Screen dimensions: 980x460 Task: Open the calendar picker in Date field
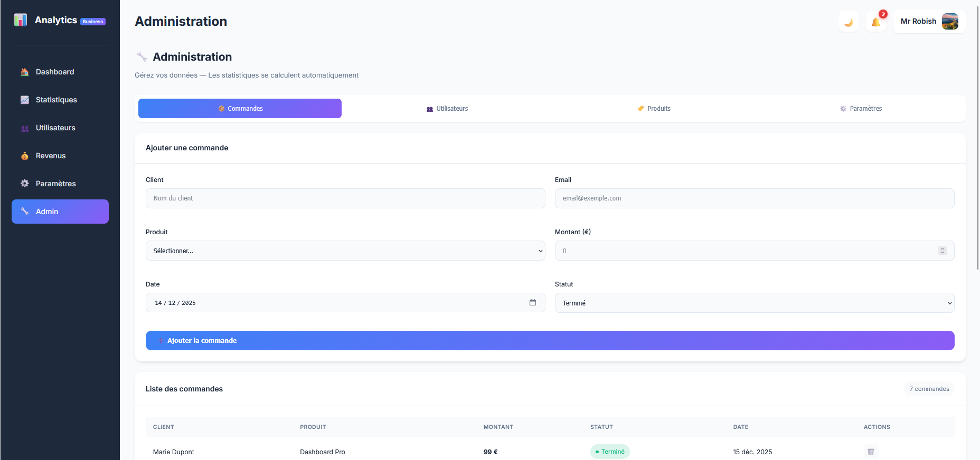(532, 303)
